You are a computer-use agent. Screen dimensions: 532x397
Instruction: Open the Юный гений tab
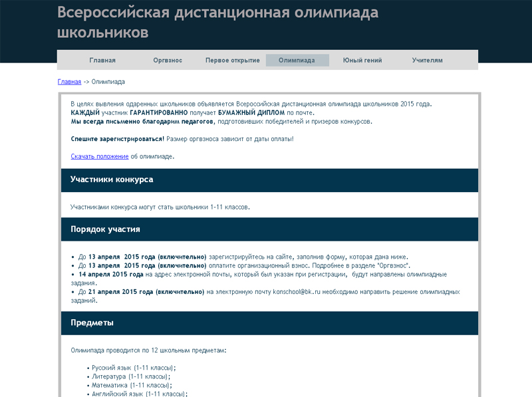pyautogui.click(x=362, y=60)
